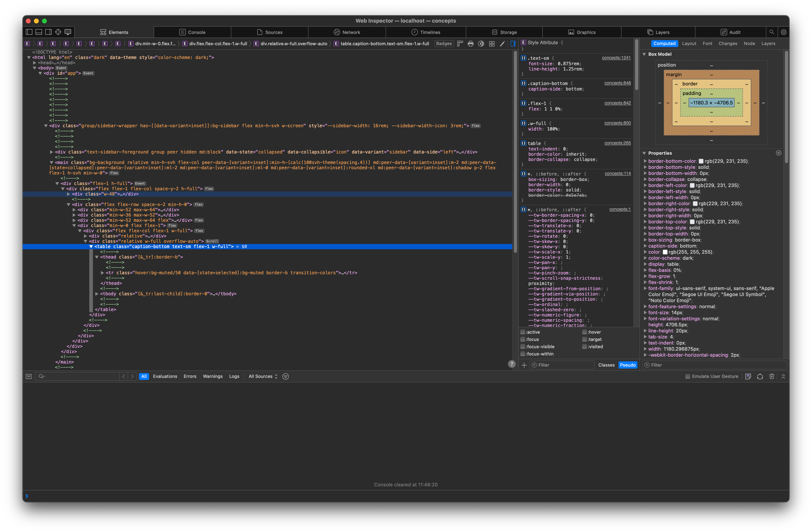
Task: Enable the :target pseudo-class checkbox
Action: [584, 339]
